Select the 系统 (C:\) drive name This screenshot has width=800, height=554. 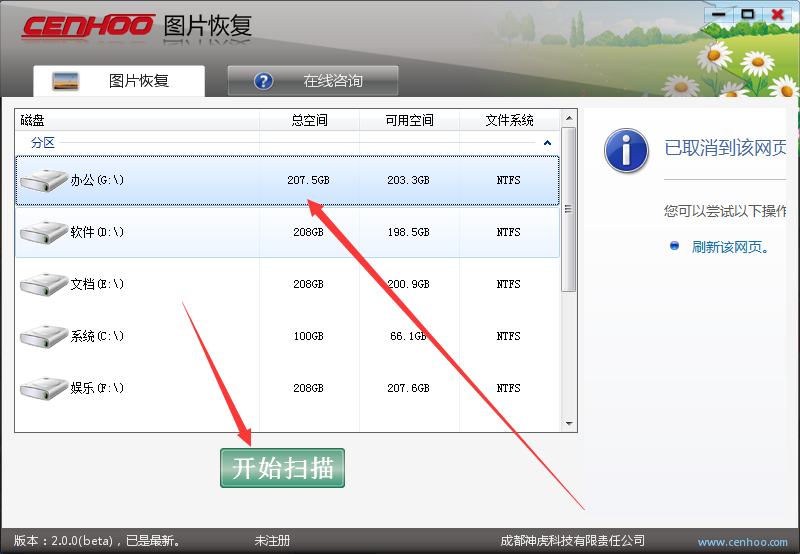(97, 336)
